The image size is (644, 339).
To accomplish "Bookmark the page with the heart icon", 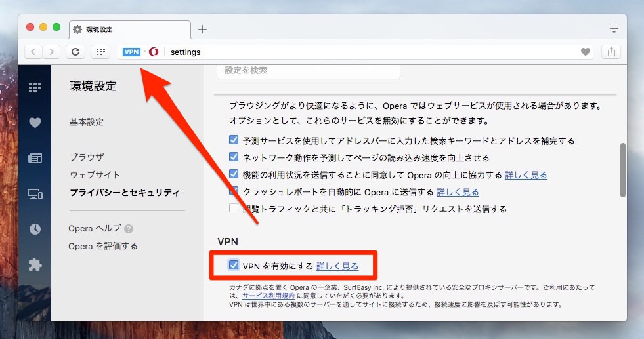I will [x=586, y=52].
